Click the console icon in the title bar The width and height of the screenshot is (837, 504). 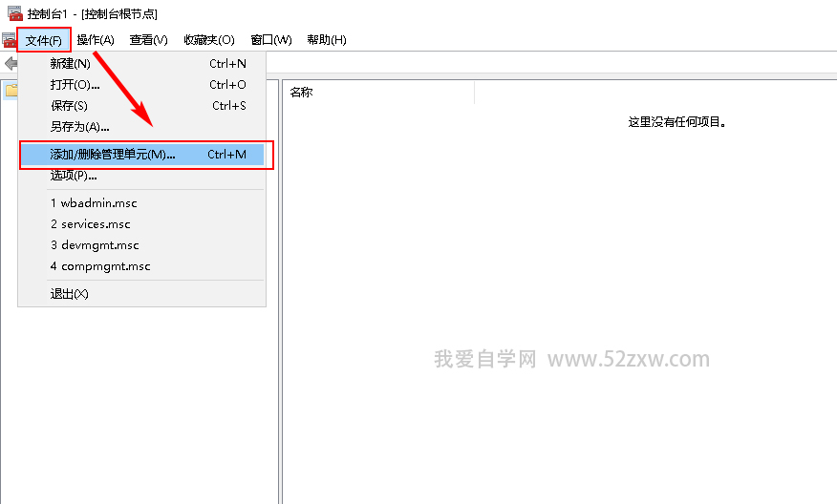tap(14, 13)
